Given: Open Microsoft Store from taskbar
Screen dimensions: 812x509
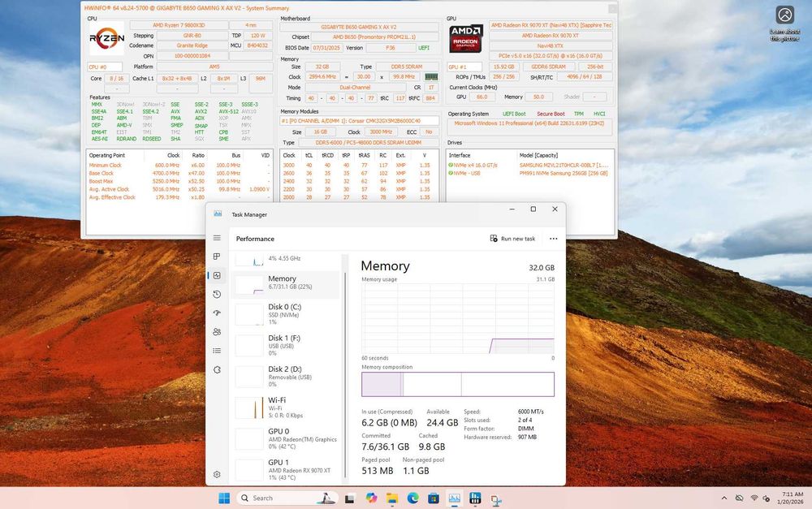Looking at the screenshot, I should pyautogui.click(x=434, y=498).
